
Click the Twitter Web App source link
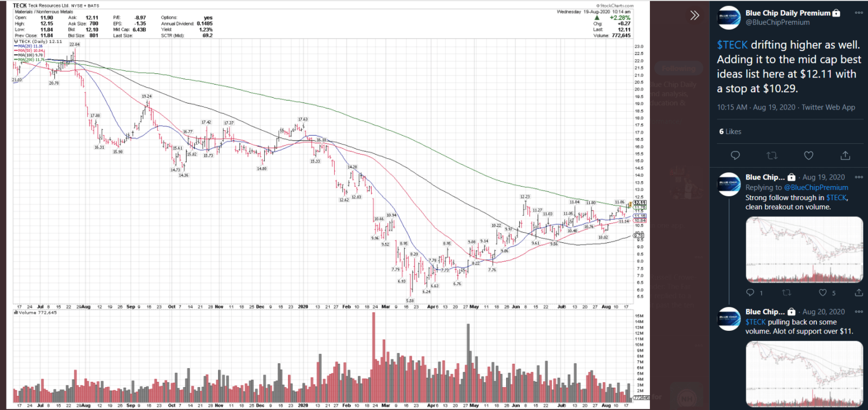(x=828, y=107)
